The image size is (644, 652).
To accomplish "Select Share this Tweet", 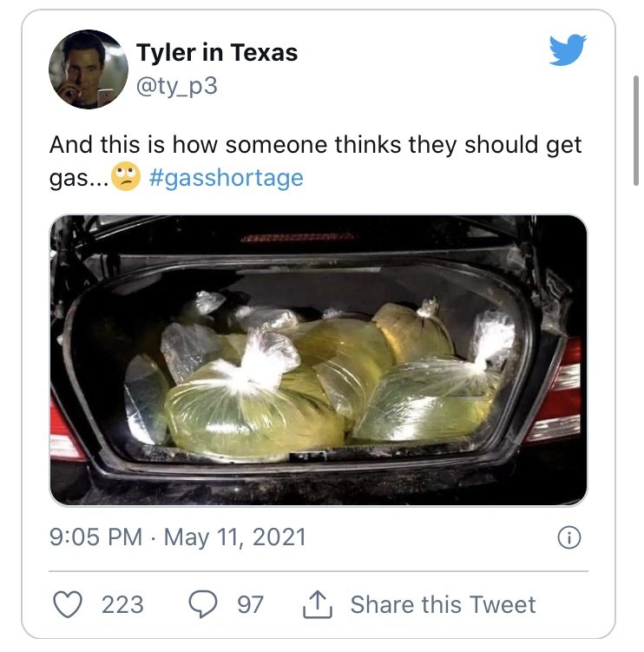I will (x=443, y=604).
